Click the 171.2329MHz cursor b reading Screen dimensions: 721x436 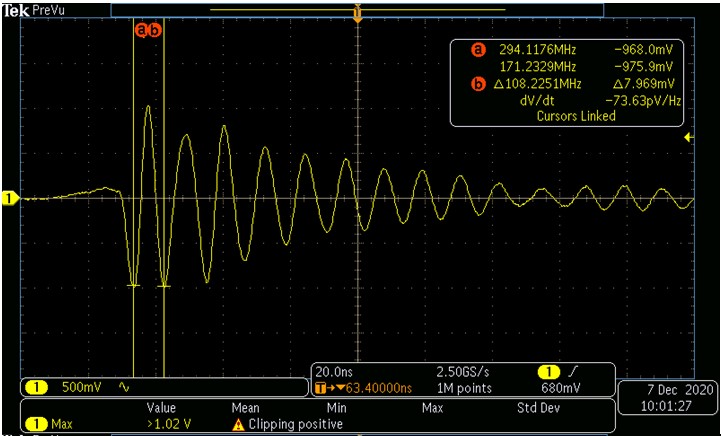click(x=538, y=67)
